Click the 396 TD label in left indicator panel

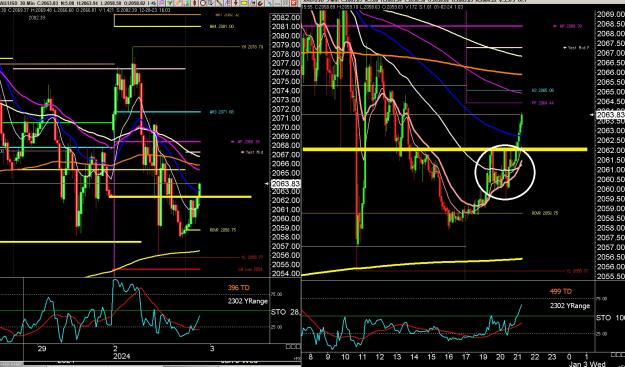point(239,288)
